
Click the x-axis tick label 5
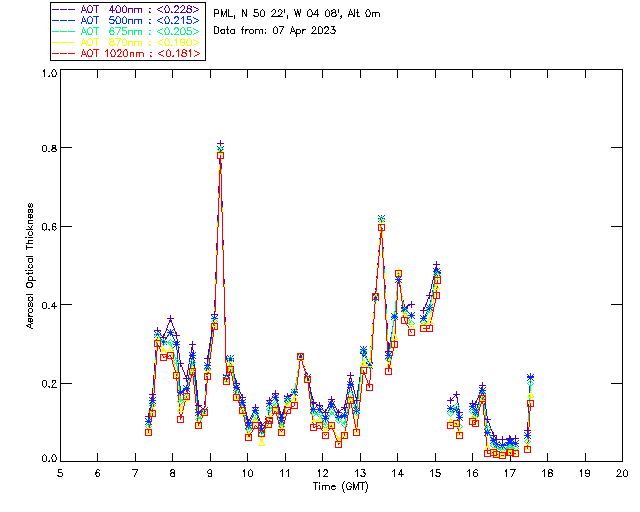pyautogui.click(x=60, y=473)
